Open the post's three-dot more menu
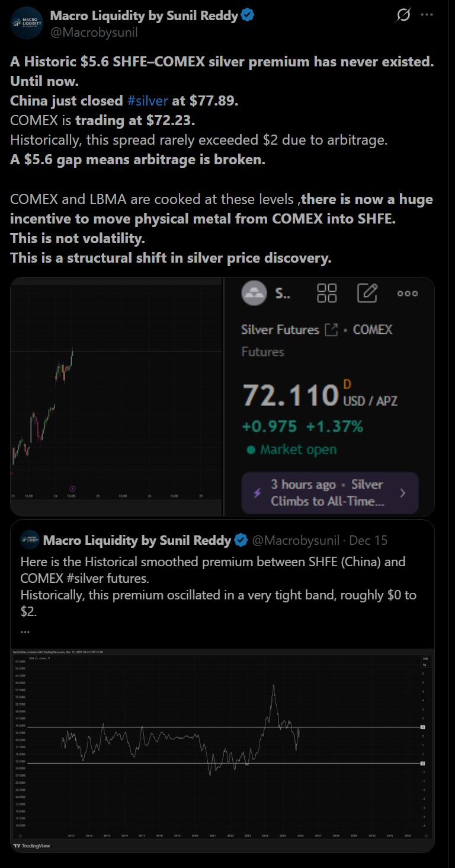 pos(427,15)
